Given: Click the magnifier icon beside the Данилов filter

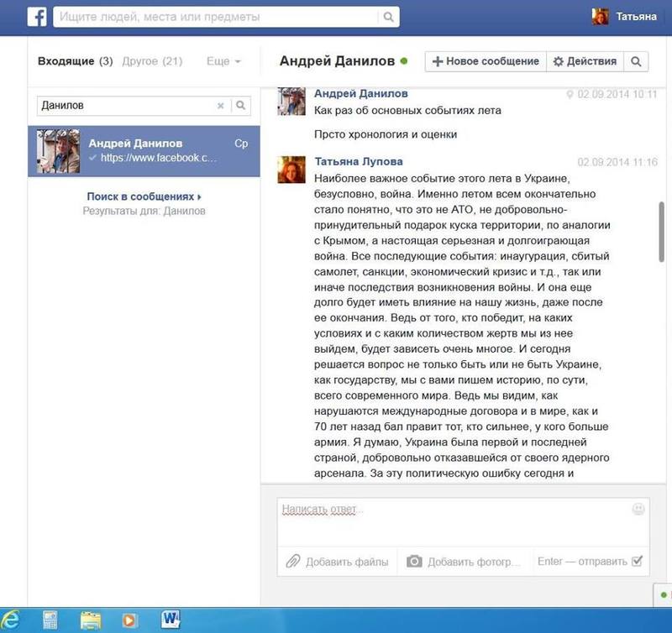Looking at the screenshot, I should (x=240, y=106).
